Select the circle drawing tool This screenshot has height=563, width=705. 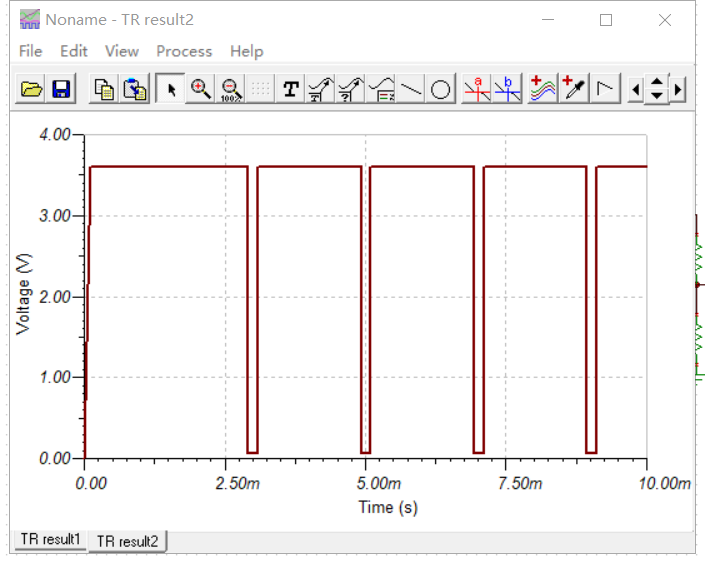click(441, 89)
